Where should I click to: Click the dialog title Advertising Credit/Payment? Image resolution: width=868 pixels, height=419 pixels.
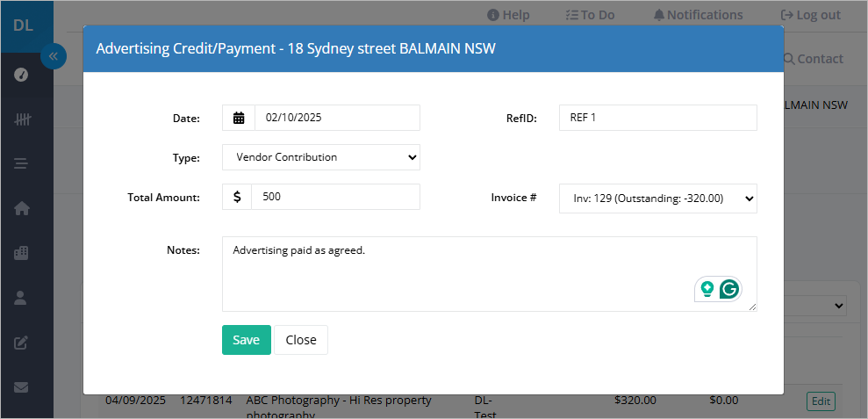click(296, 49)
